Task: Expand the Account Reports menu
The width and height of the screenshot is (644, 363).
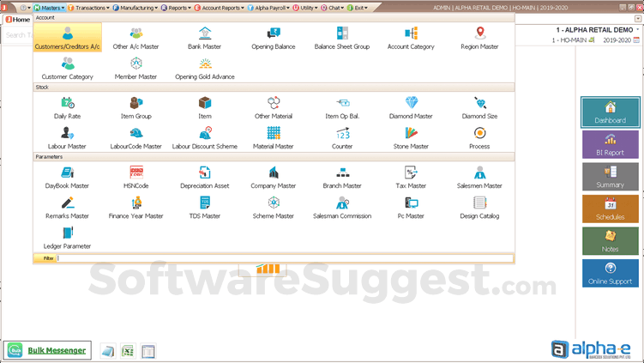Action: pyautogui.click(x=219, y=8)
